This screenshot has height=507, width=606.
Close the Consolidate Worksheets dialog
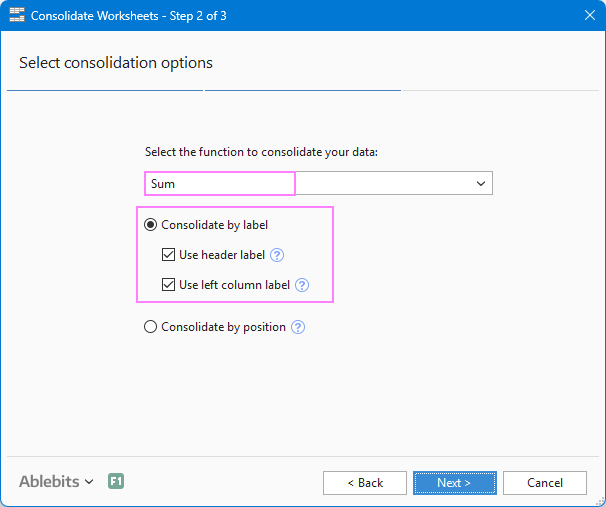590,15
